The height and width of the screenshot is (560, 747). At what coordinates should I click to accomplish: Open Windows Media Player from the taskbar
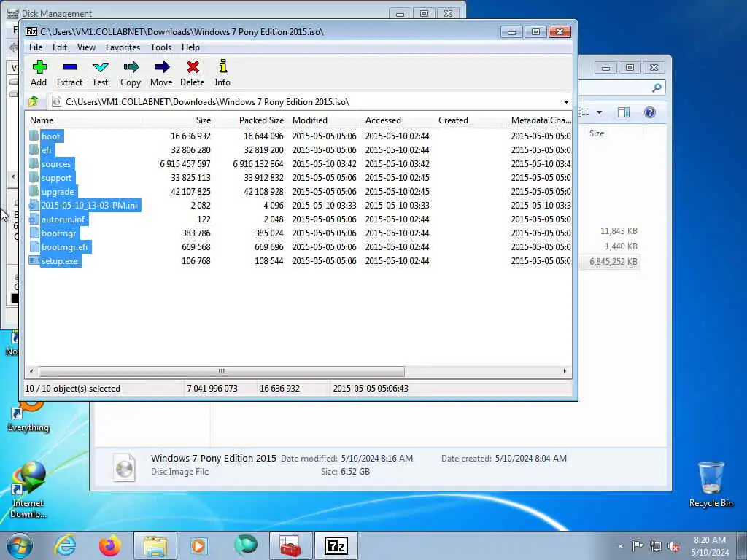pyautogui.click(x=200, y=545)
